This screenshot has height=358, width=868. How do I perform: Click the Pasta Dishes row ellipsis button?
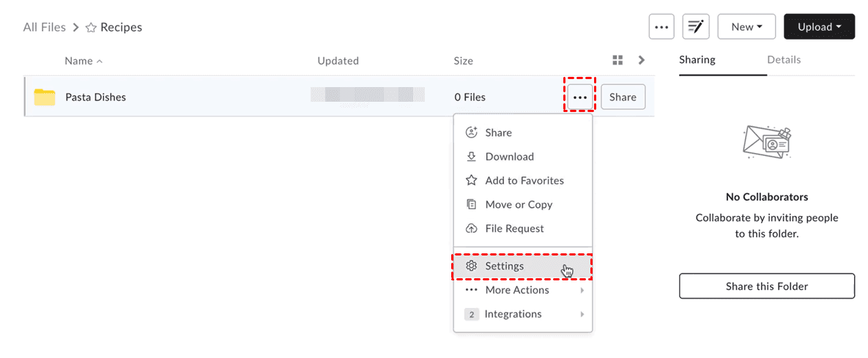pos(580,97)
